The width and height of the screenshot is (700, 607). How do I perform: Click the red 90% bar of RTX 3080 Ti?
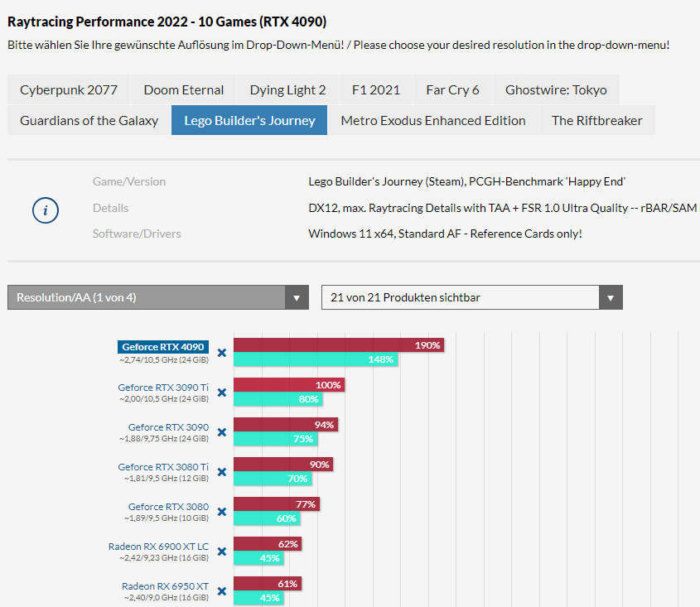pyautogui.click(x=283, y=465)
